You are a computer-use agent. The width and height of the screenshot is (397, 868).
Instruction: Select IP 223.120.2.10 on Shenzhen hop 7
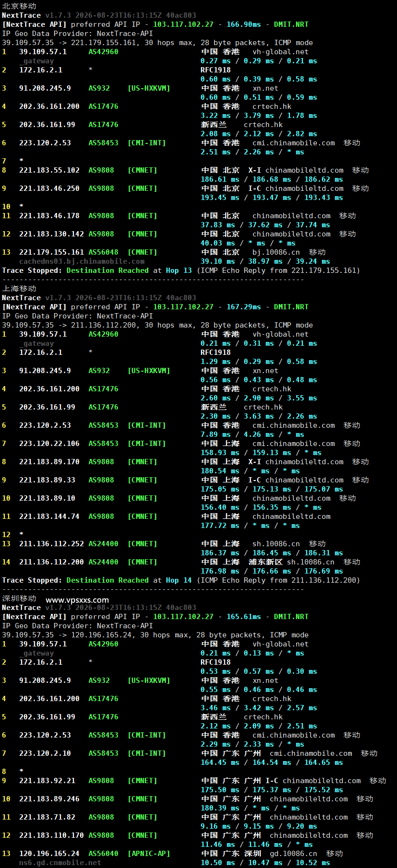45,753
